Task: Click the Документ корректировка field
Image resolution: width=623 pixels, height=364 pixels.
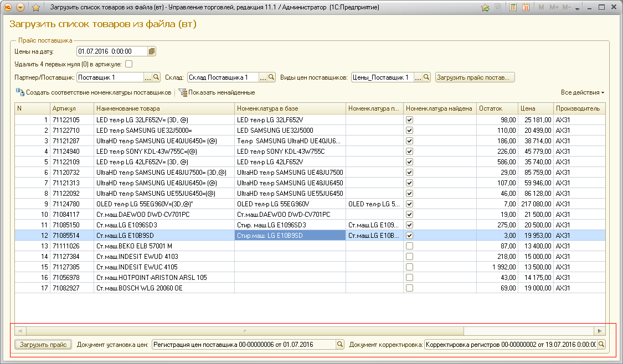Action: coord(511,344)
